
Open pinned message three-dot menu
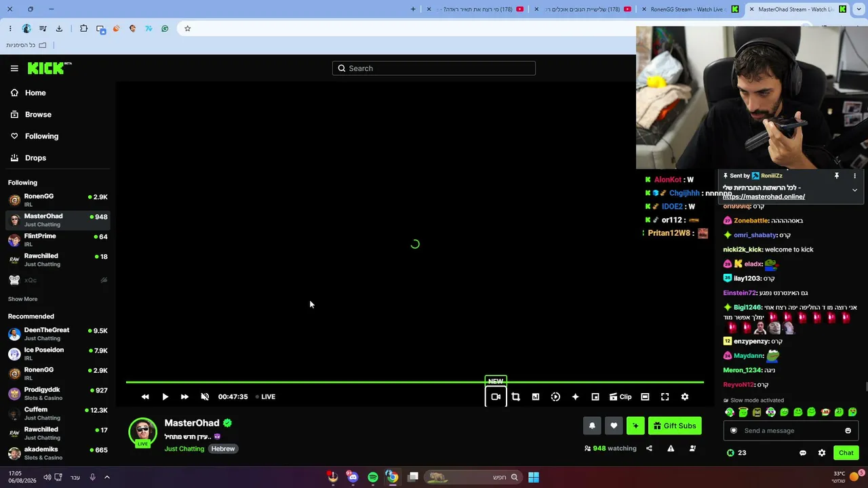[x=854, y=176]
